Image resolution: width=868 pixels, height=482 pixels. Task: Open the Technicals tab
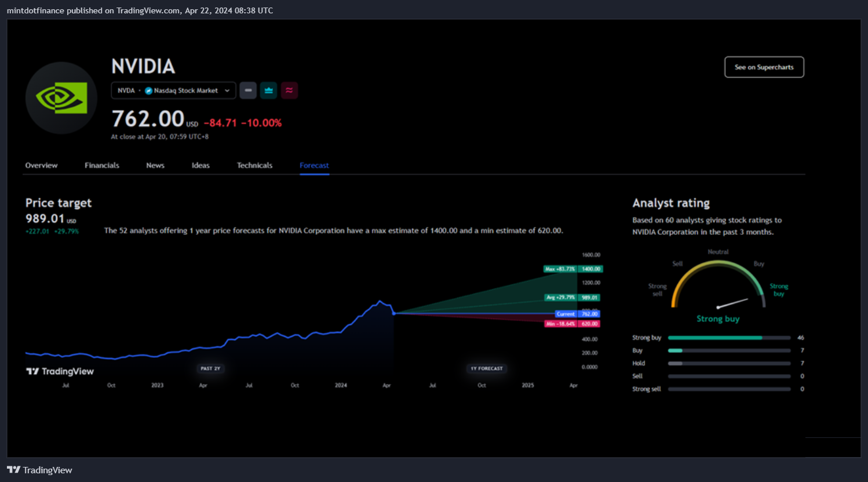point(254,165)
